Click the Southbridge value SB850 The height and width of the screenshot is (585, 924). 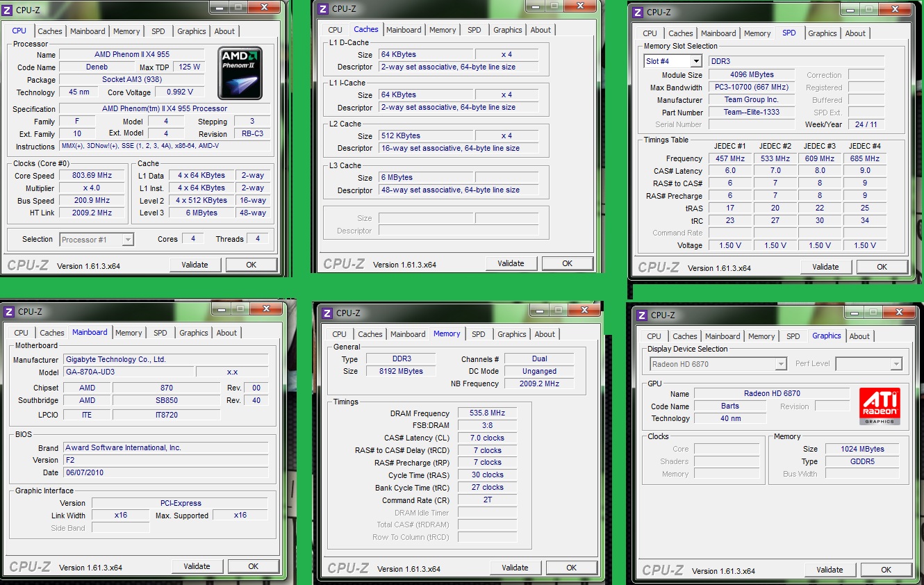[167, 400]
